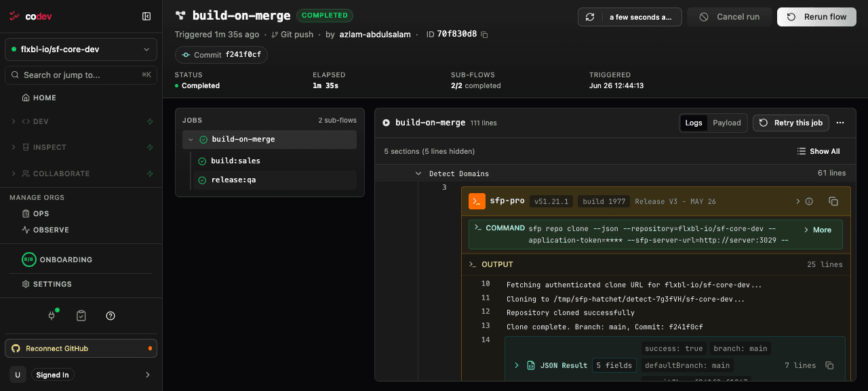Click the check icon next to release:qa
Image resolution: width=868 pixels, height=391 pixels.
tap(202, 180)
